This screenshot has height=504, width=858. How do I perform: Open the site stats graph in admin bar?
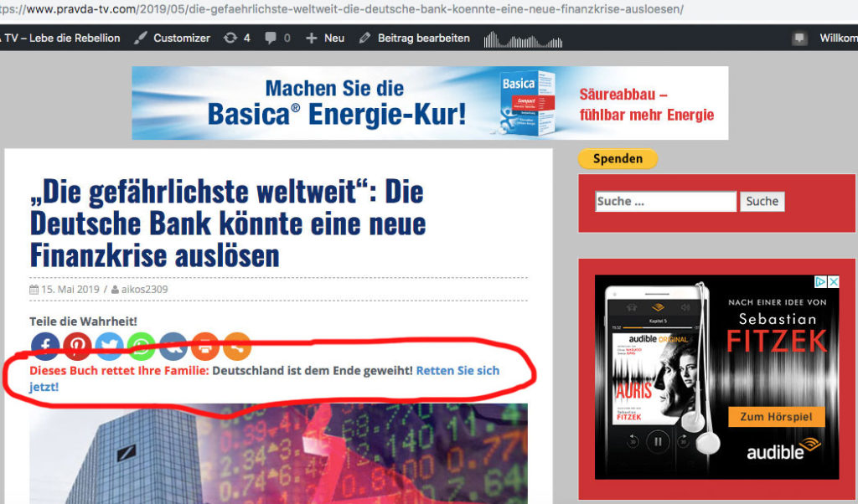pyautogui.click(x=523, y=39)
